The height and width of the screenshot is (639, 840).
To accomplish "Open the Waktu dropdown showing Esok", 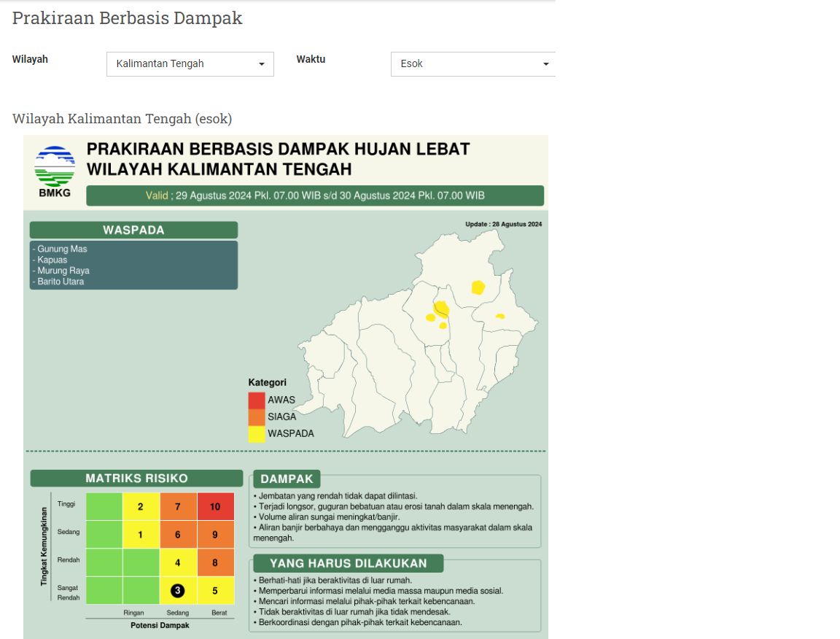I will (473, 63).
